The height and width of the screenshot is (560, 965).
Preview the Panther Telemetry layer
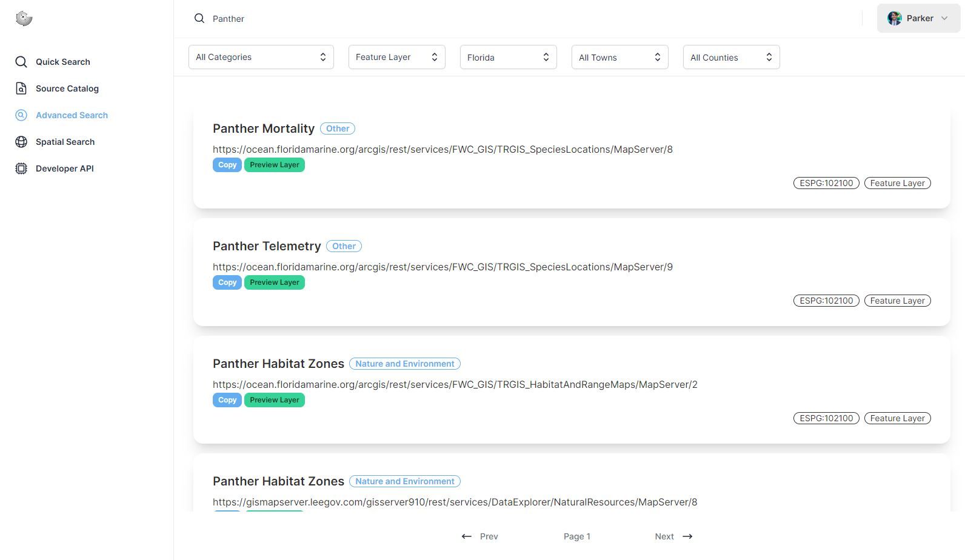[x=274, y=282]
